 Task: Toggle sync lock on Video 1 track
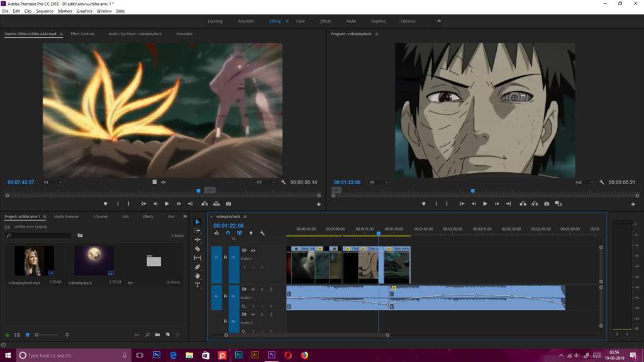(244, 250)
